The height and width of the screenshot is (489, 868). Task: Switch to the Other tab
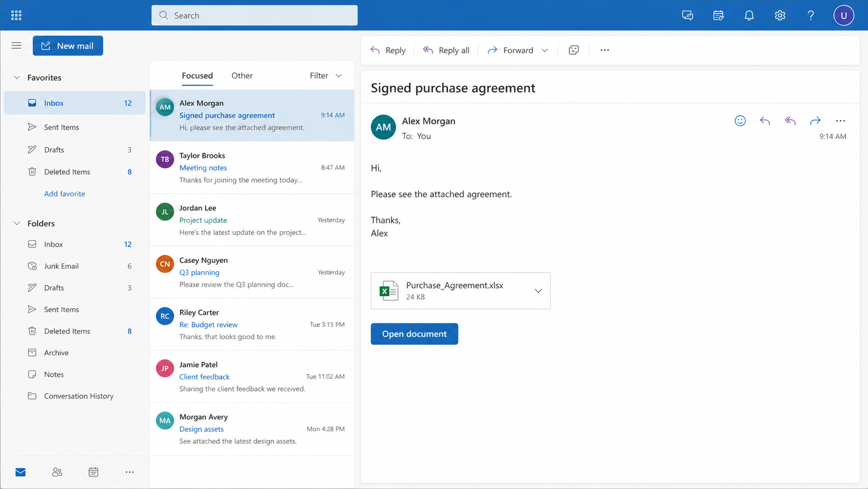[x=242, y=75]
